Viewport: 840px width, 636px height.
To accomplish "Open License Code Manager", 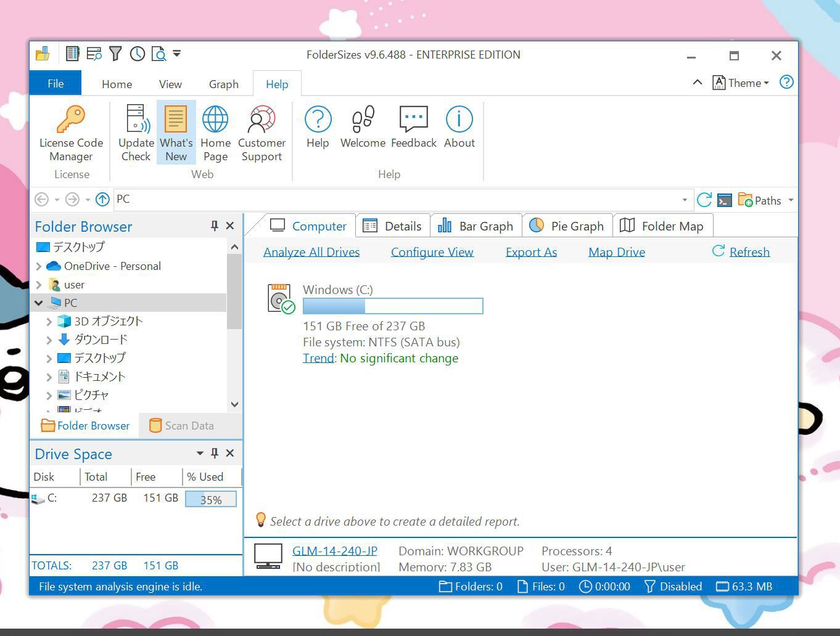I will point(71,133).
